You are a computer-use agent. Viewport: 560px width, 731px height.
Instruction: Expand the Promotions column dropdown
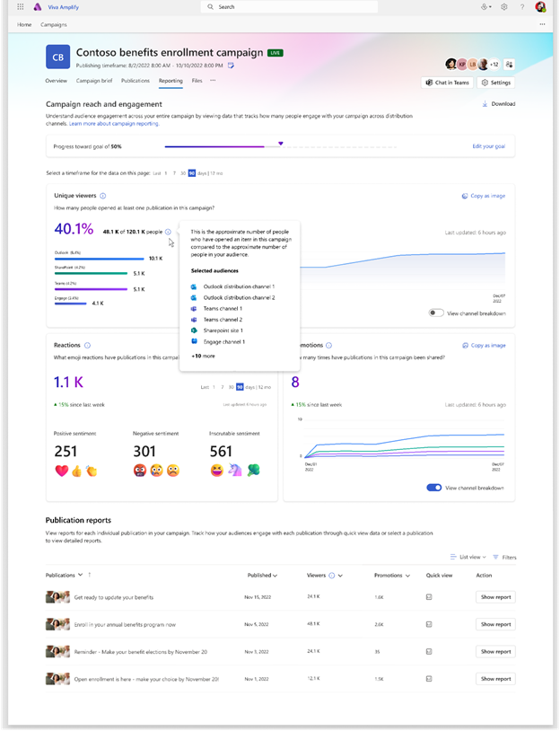coord(407,576)
